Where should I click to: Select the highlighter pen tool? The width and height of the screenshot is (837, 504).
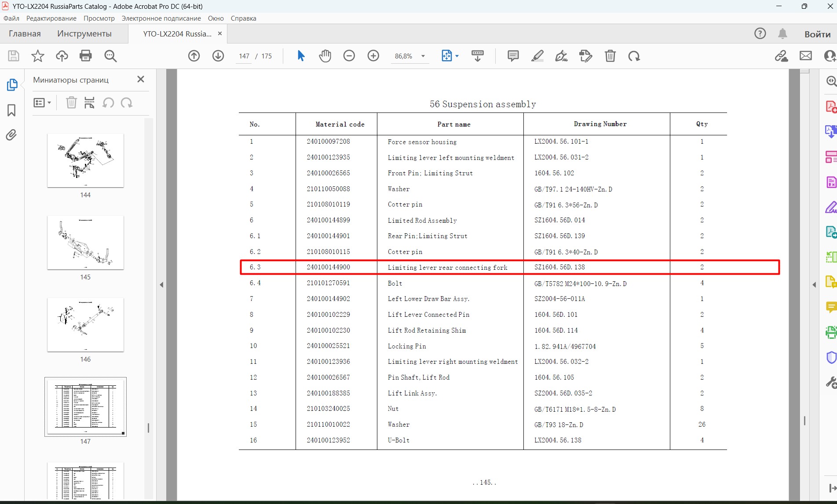coord(537,56)
